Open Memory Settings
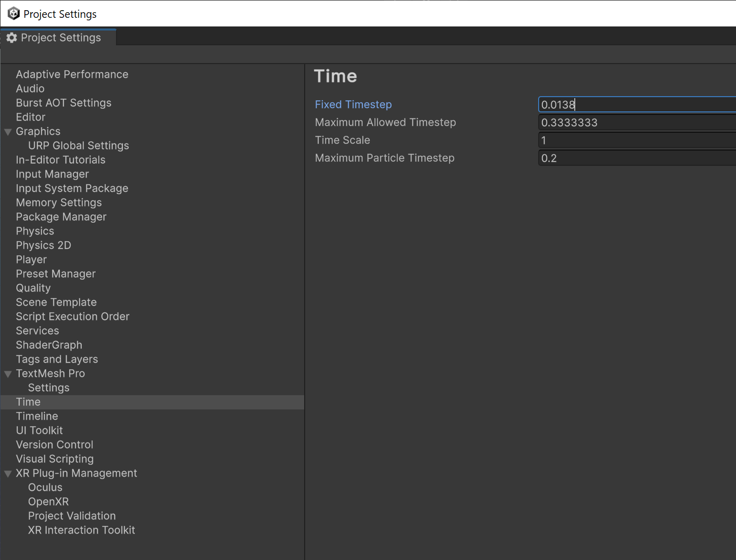Viewport: 736px width, 560px height. (58, 202)
